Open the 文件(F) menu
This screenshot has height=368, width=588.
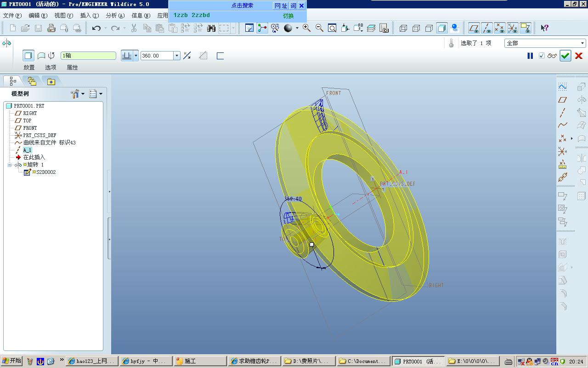pyautogui.click(x=12, y=16)
